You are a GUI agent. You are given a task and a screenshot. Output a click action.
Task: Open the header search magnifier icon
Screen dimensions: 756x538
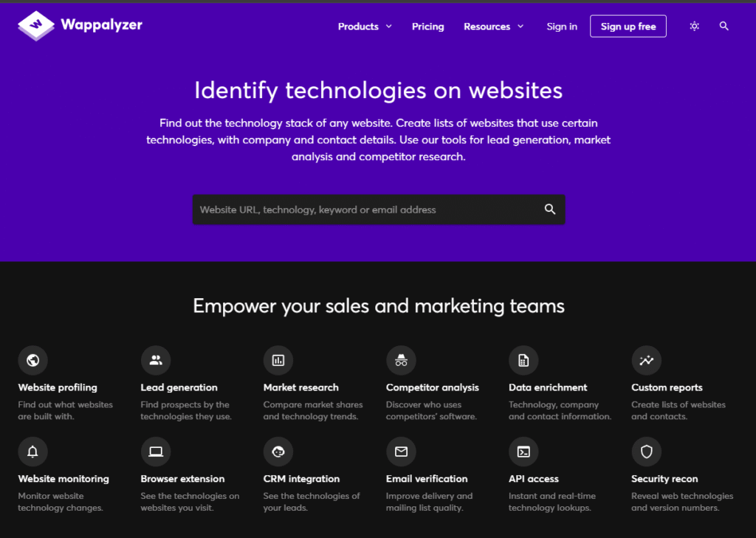[x=724, y=26]
